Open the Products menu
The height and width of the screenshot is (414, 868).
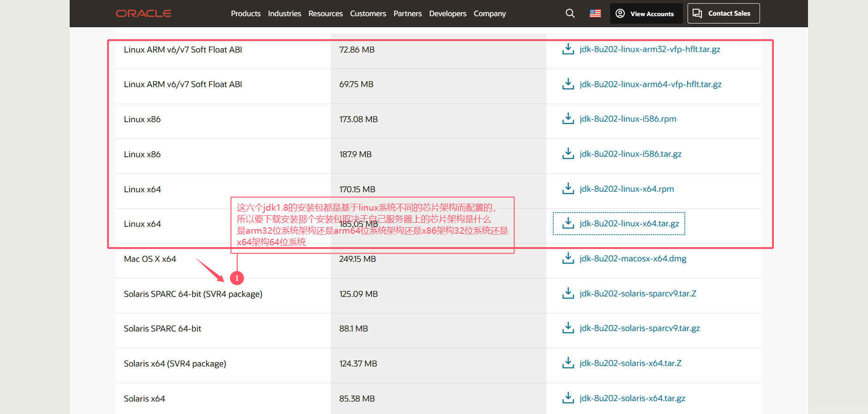coord(245,13)
